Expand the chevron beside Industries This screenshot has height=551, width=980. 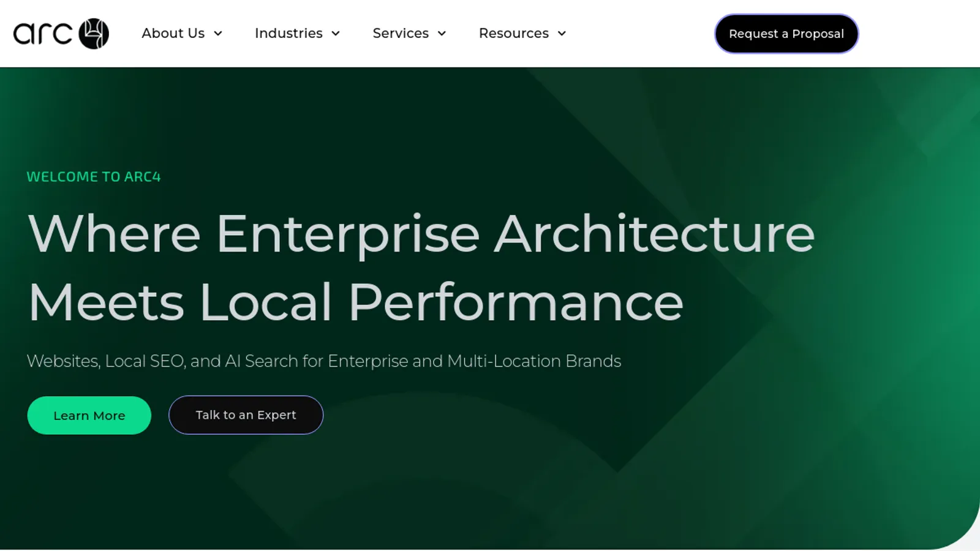(336, 34)
